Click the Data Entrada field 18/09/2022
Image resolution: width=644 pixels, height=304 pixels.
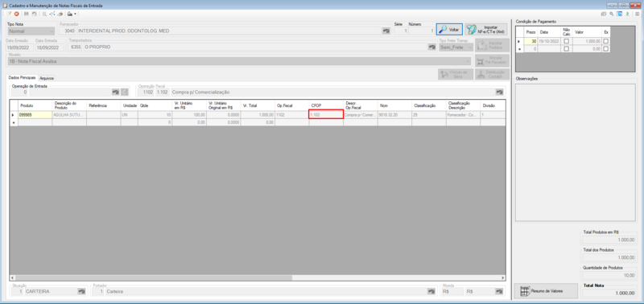[49, 47]
